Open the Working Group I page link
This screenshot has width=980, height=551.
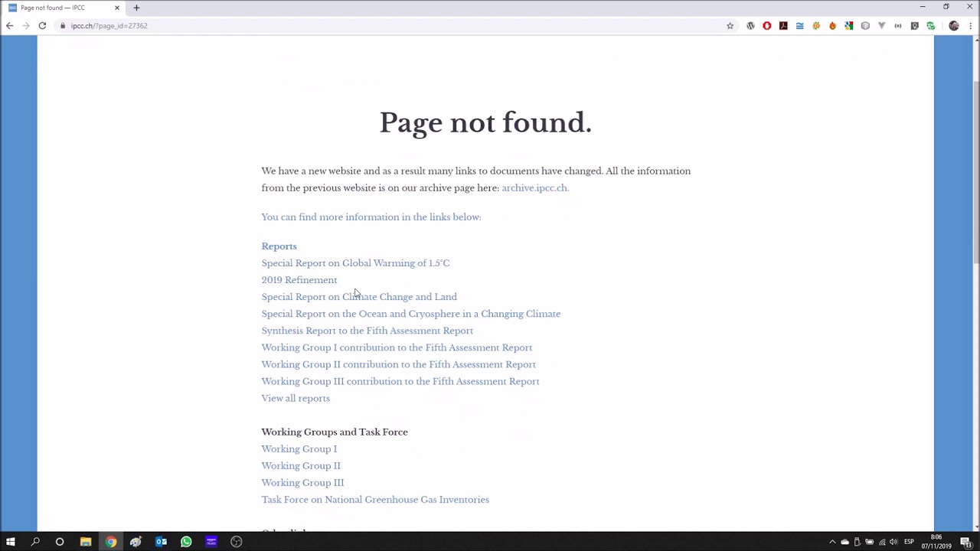[299, 449]
